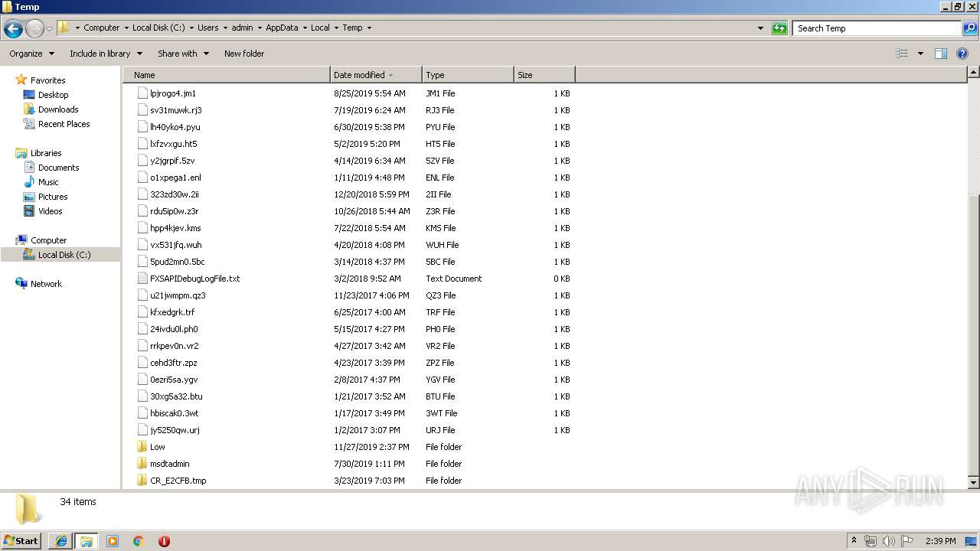980x551 pixels.
Task: Expand arrow after Users breadcrumb
Action: pyautogui.click(x=224, y=28)
